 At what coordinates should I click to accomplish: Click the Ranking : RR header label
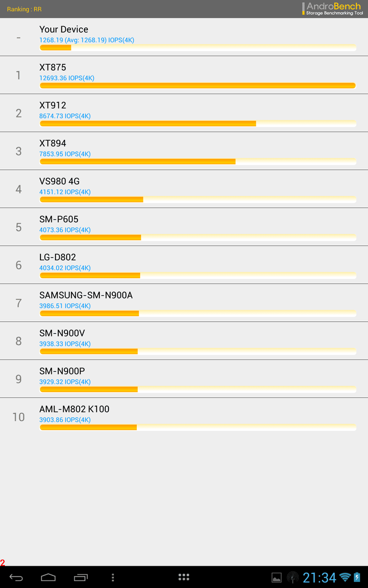click(25, 9)
